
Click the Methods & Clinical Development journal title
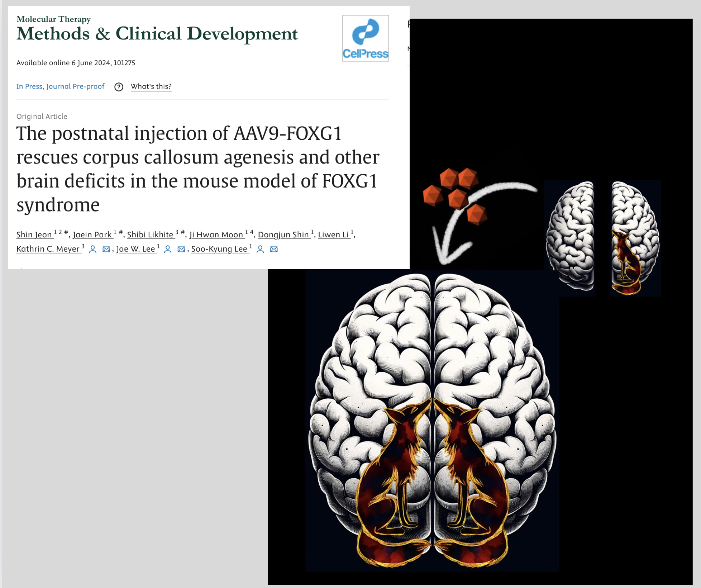pyautogui.click(x=157, y=34)
